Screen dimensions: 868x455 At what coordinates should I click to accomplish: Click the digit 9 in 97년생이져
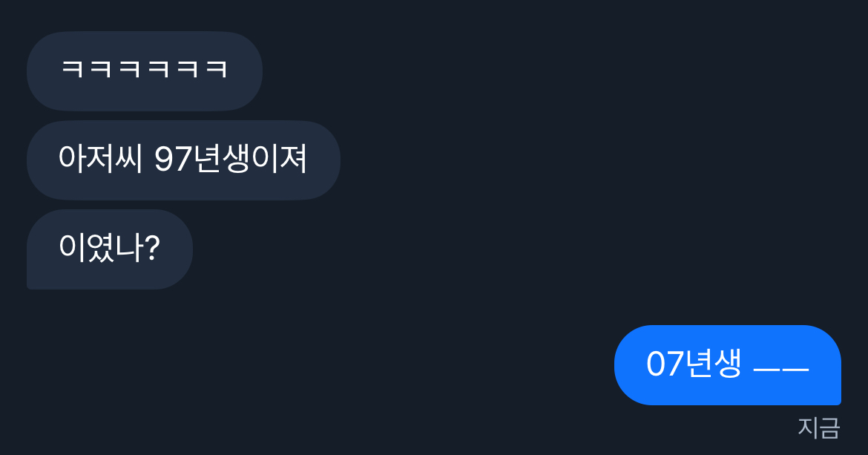click(163, 160)
